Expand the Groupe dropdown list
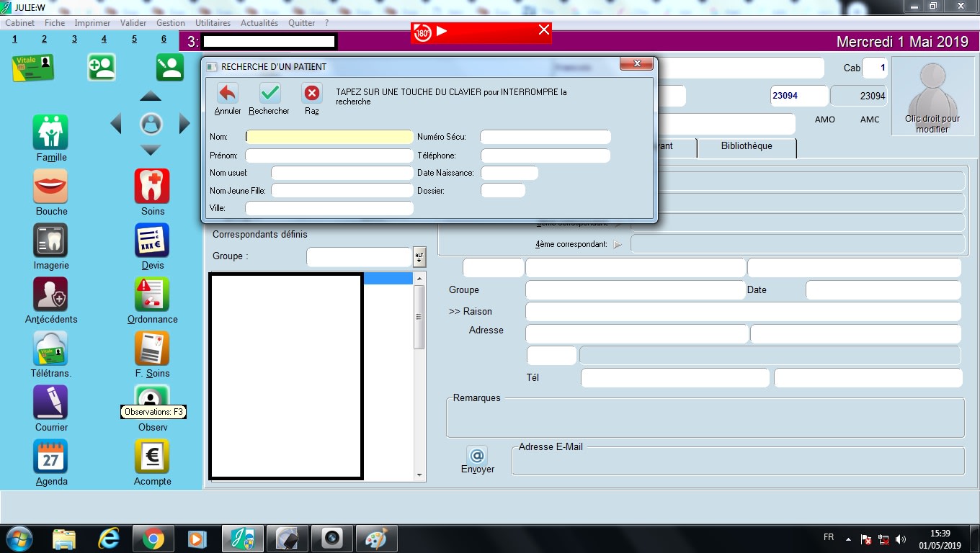The image size is (980, 553). pyautogui.click(x=419, y=257)
